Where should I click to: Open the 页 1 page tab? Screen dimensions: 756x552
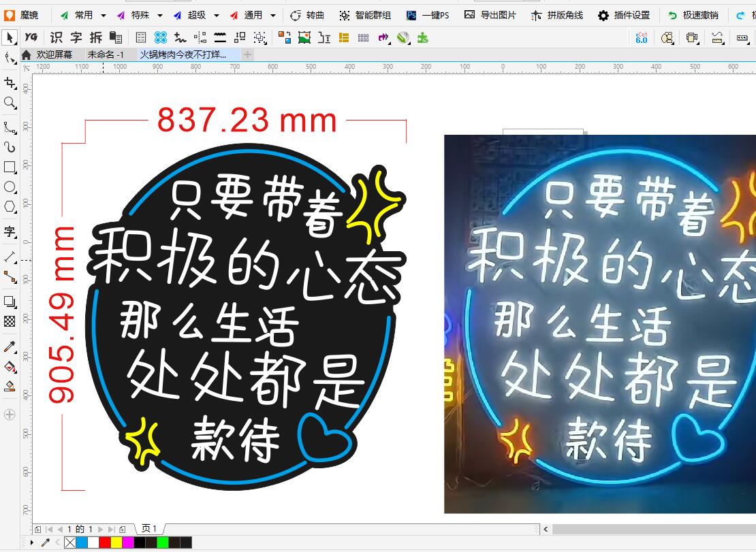[149, 528]
